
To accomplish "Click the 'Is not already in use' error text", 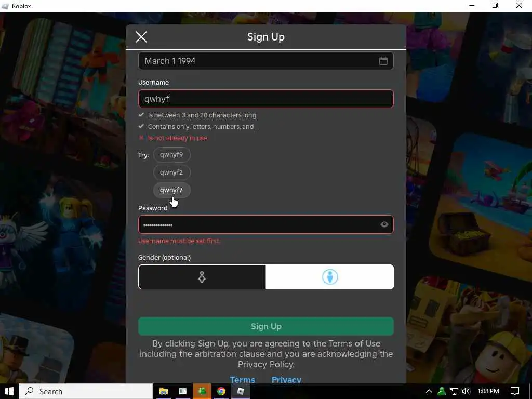I will (x=178, y=138).
